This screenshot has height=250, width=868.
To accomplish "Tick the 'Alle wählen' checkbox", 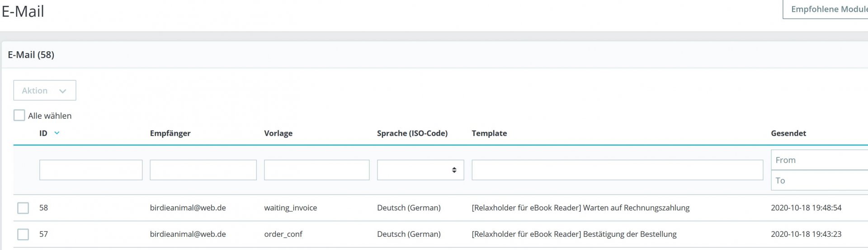I will coord(19,115).
